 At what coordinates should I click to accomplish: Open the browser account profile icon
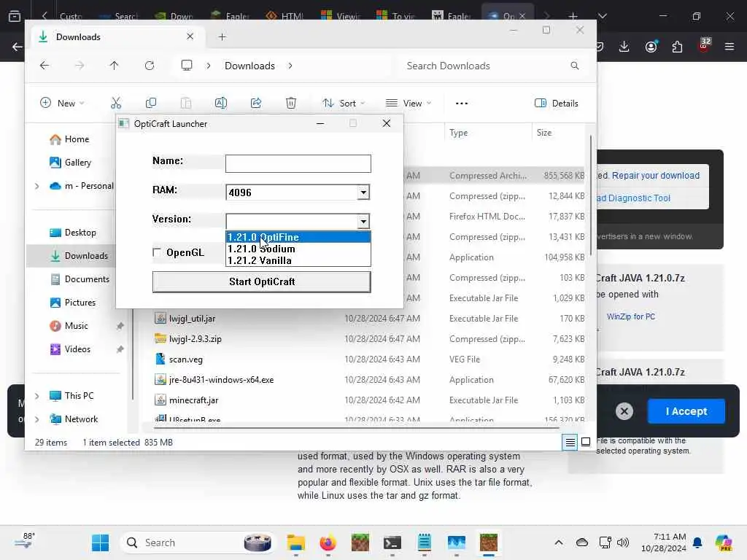(651, 46)
